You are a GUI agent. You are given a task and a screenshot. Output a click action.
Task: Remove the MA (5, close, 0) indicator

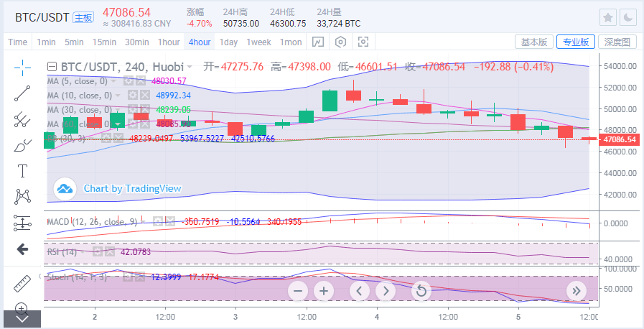point(141,80)
